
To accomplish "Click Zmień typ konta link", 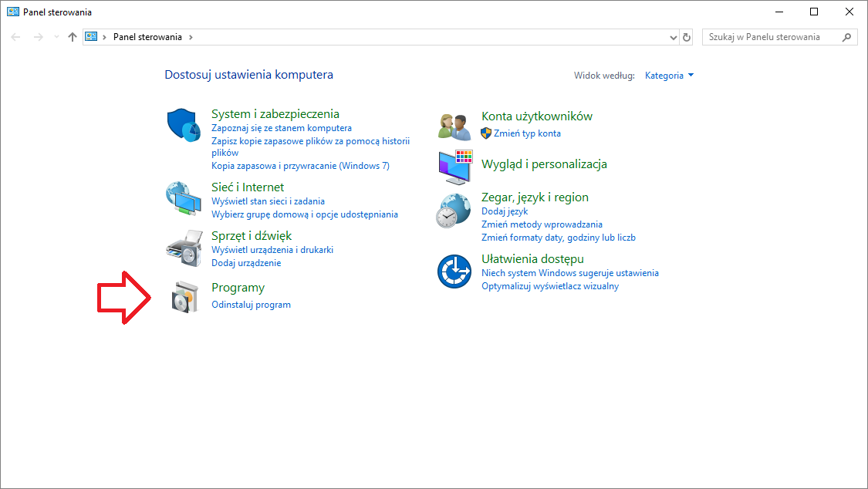I will click(527, 133).
